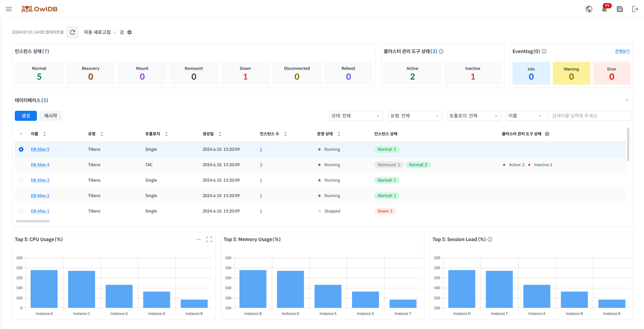
Task: Open the hamburger navigation menu
Action: (9, 9)
